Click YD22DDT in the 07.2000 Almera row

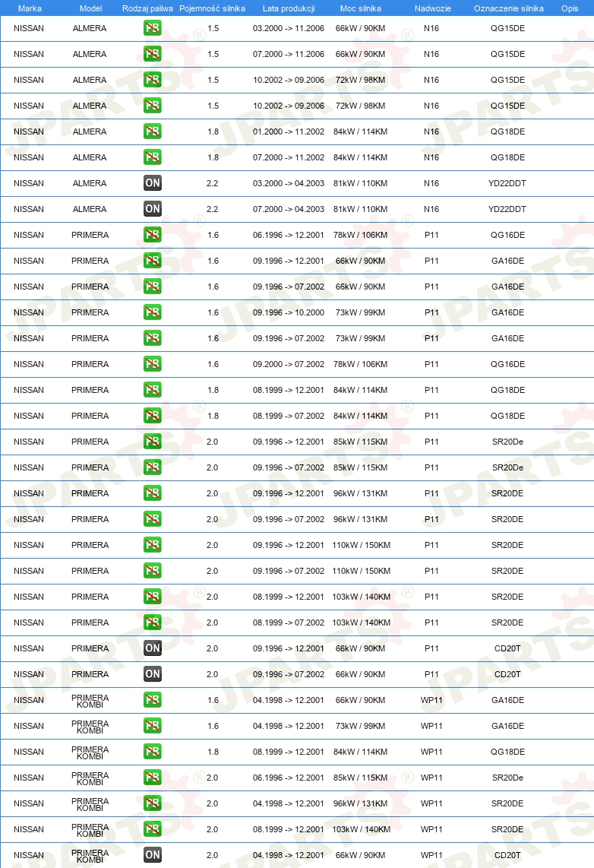coord(507,209)
